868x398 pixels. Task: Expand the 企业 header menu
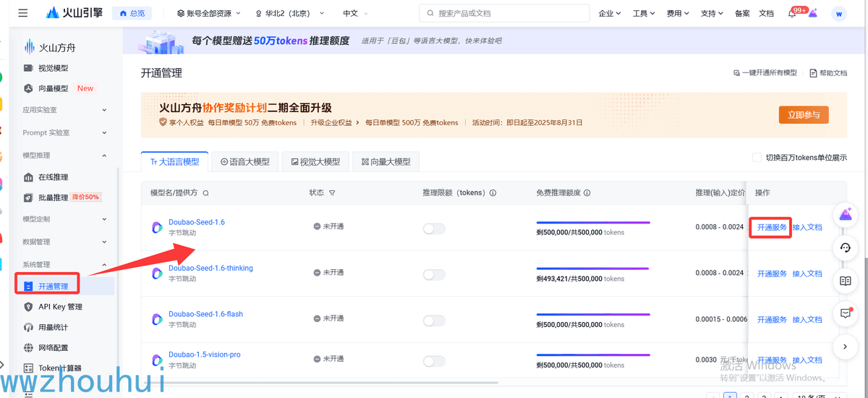(x=611, y=14)
